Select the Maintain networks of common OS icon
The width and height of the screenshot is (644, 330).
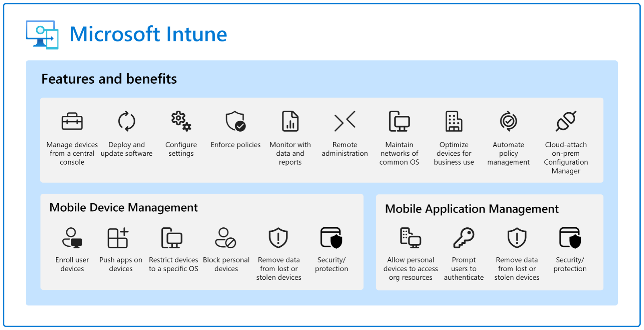click(x=399, y=121)
